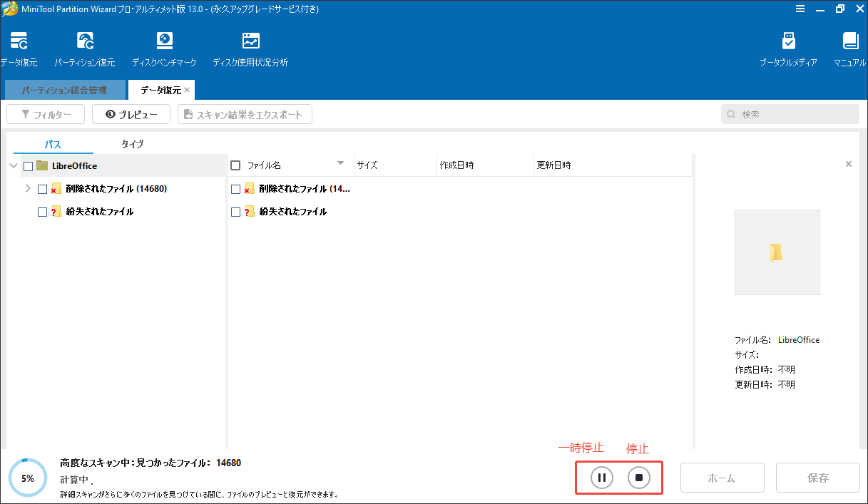
Task: Toggle select-all checkbox beside ファイル名 header
Action: (x=235, y=165)
